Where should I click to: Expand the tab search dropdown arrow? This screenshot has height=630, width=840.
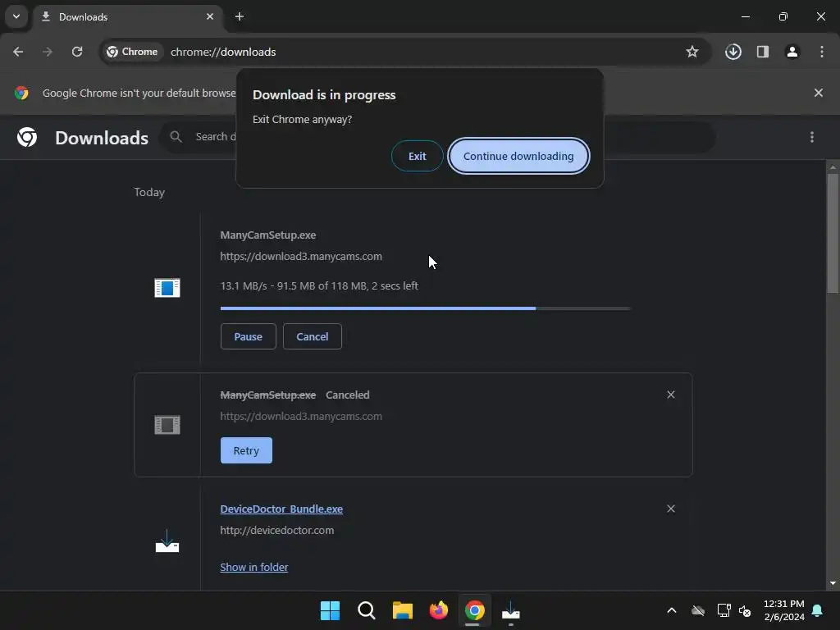tap(16, 16)
